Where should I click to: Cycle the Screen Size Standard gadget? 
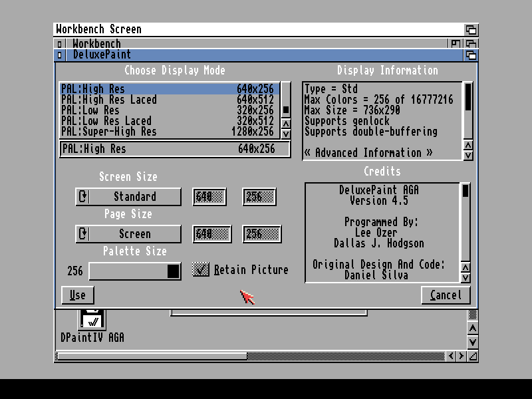pyautogui.click(x=128, y=196)
